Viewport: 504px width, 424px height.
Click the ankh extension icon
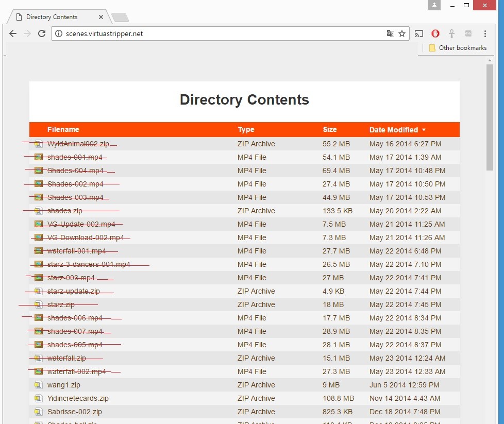[x=451, y=34]
